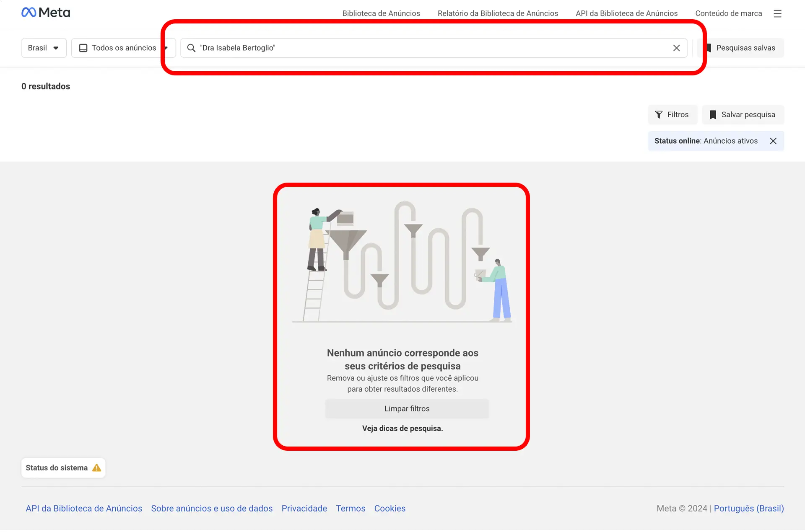Change language via Português (Brasil) link
Viewport: 805px width, 532px height.
[749, 508]
